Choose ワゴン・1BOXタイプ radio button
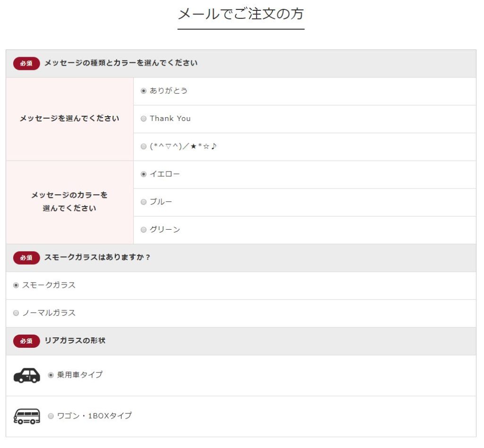This screenshot has width=484, height=448. 51,416
